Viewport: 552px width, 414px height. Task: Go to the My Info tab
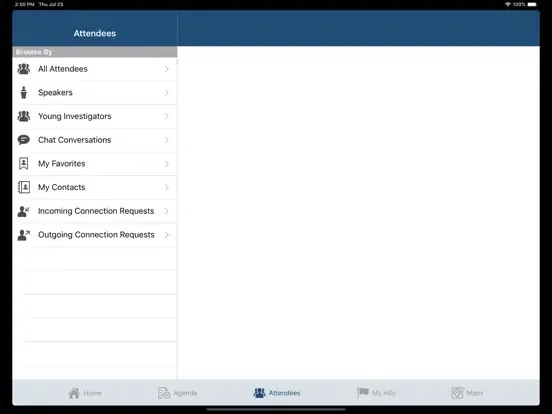376,393
